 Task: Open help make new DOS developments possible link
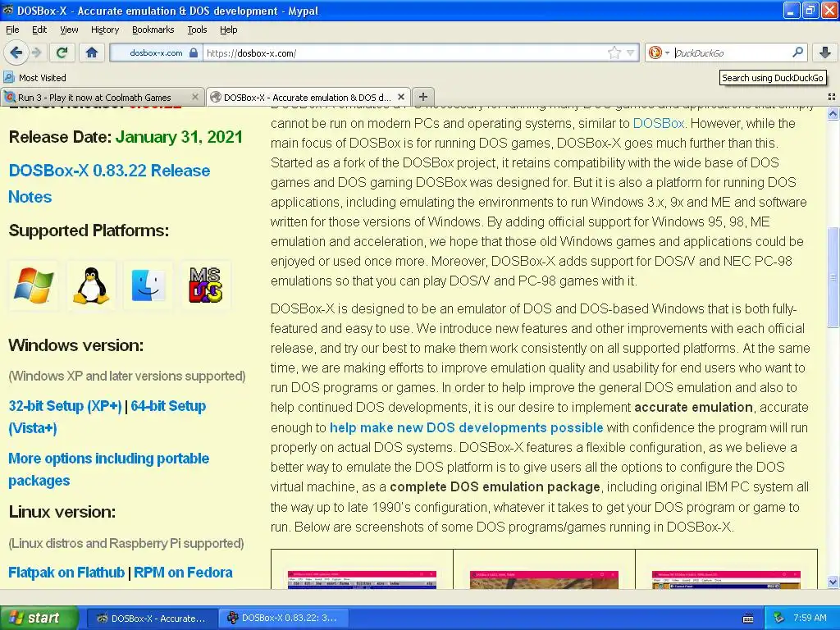[466, 427]
